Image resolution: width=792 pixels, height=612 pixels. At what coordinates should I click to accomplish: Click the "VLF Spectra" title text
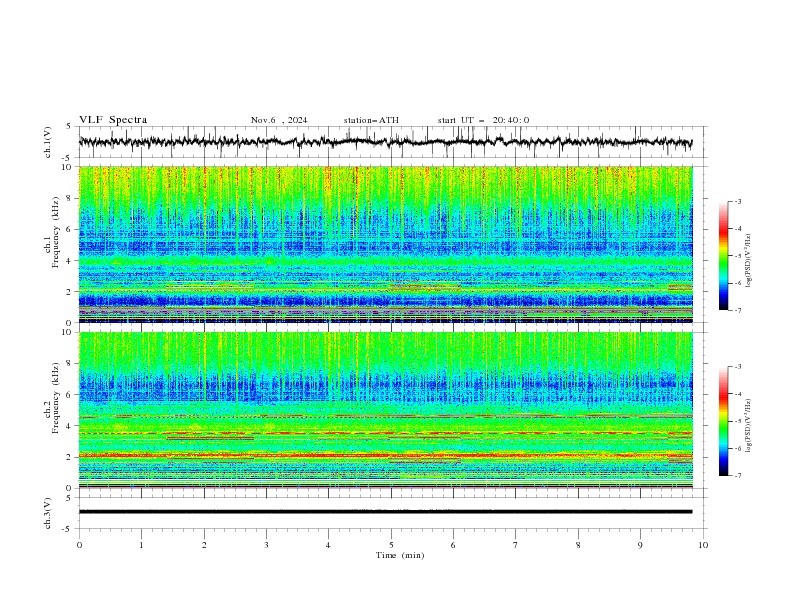tap(113, 120)
